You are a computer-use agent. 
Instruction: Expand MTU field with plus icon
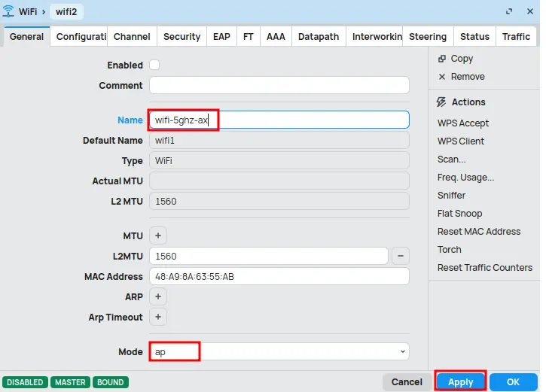point(158,236)
